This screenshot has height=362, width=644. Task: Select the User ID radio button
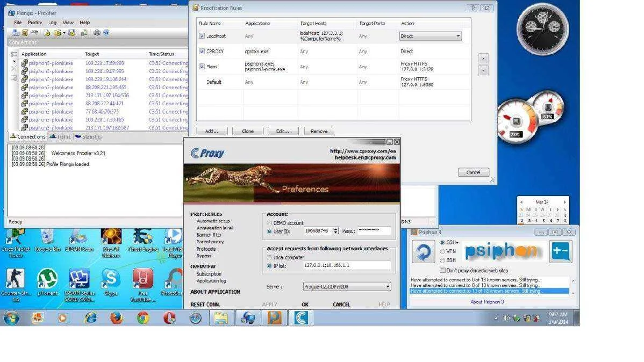tap(269, 231)
